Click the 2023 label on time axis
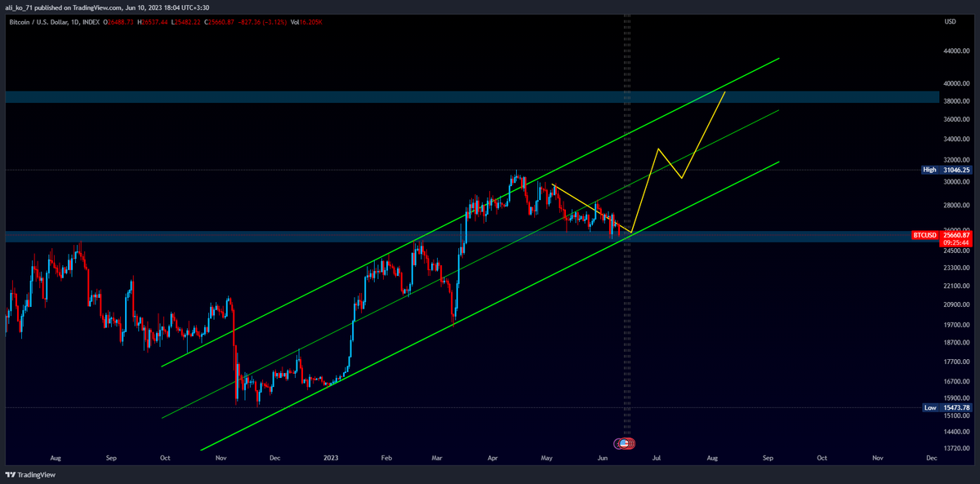This screenshot has width=980, height=484. pyautogui.click(x=330, y=460)
